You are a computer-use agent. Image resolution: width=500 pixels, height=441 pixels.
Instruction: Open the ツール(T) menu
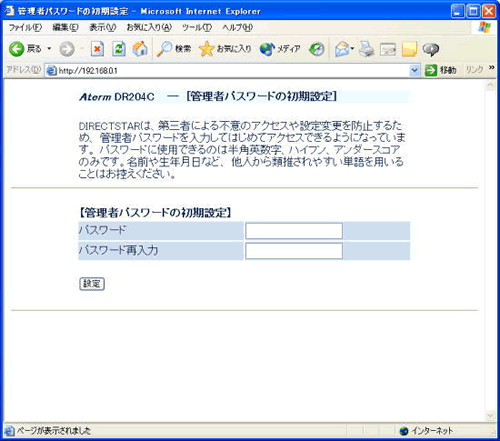tap(197, 28)
